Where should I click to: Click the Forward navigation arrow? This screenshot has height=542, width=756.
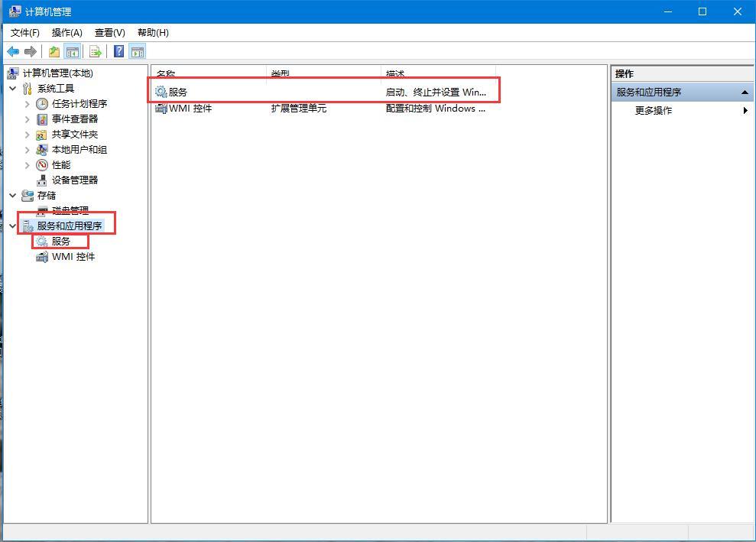coord(29,51)
